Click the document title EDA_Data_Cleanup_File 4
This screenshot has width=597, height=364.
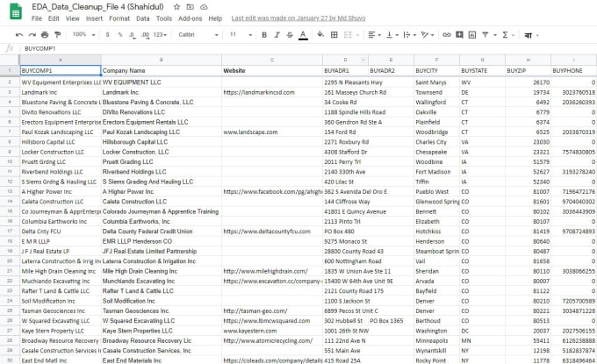click(97, 7)
